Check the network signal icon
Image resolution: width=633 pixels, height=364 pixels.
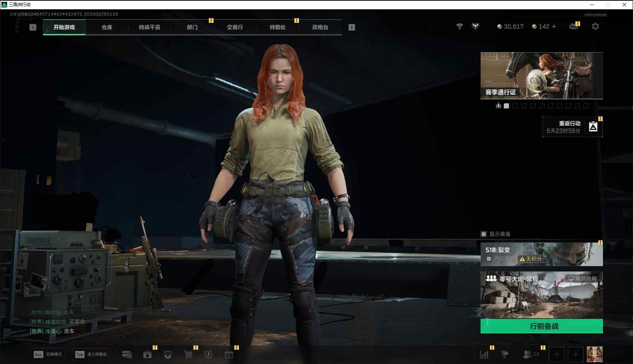coord(460,26)
